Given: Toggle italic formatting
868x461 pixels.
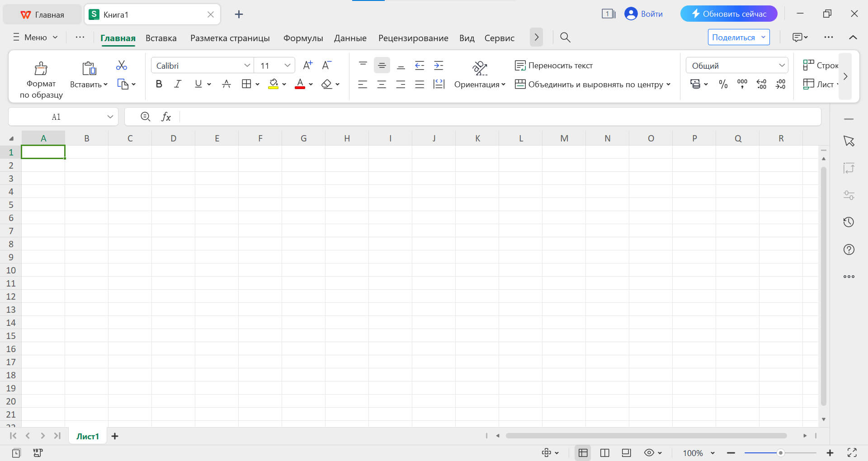Looking at the screenshot, I should coord(178,84).
